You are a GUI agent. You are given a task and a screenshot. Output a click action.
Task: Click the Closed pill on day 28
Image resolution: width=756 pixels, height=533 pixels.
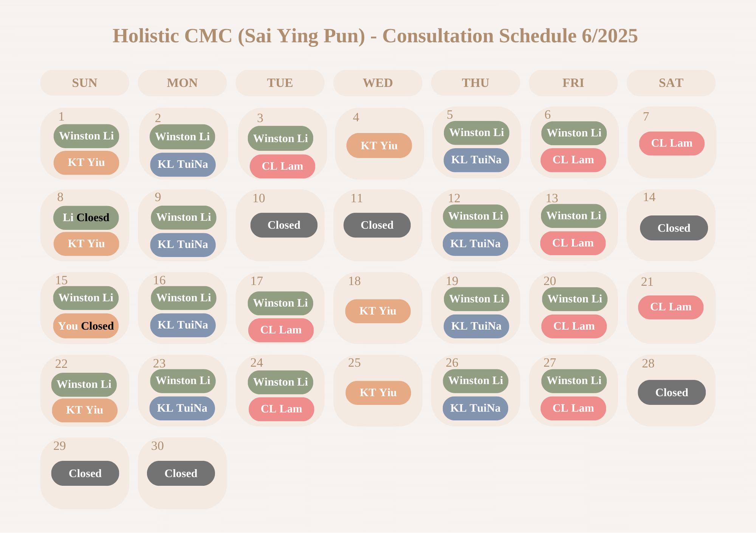click(x=672, y=392)
